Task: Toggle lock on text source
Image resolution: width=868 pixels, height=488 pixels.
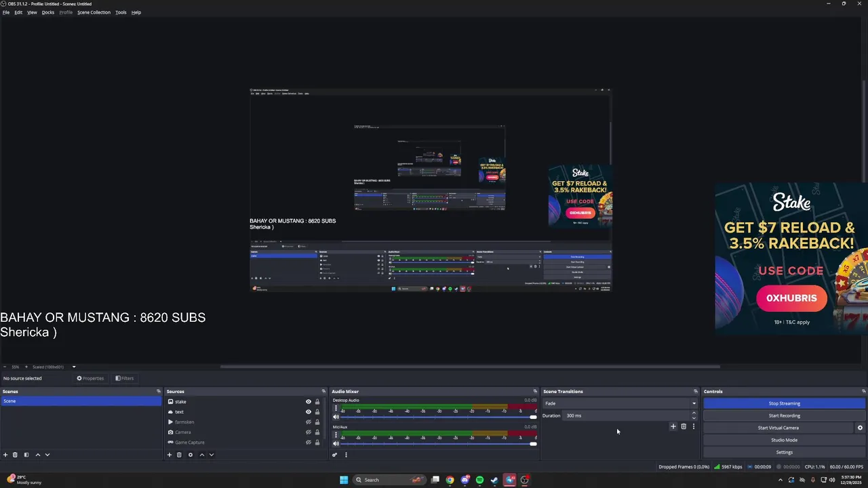Action: pyautogui.click(x=317, y=412)
